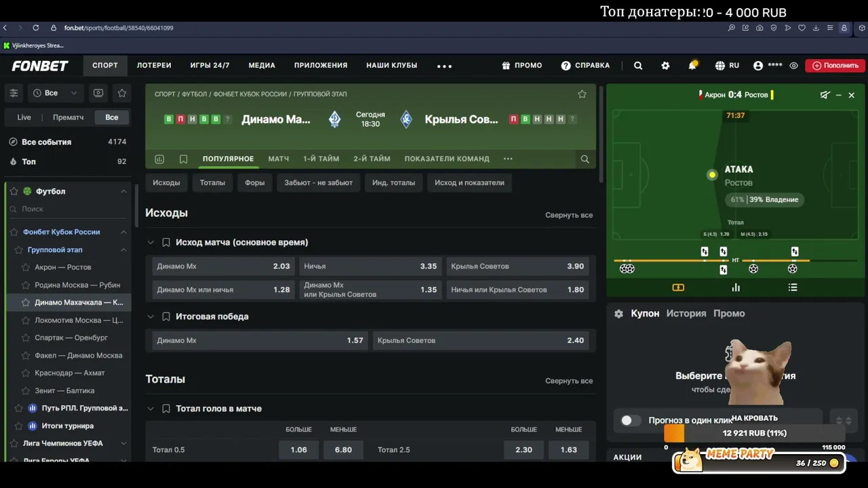Toggle balance visibility eye icon
The width and height of the screenshot is (868, 488).
[x=793, y=66]
